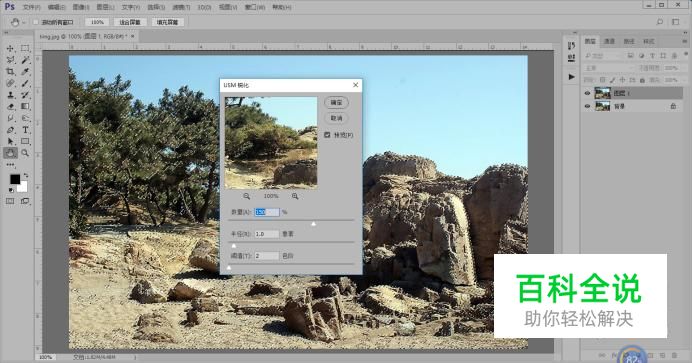Select the Rectangle shape tool
This screenshot has height=363, width=692.
[25, 141]
